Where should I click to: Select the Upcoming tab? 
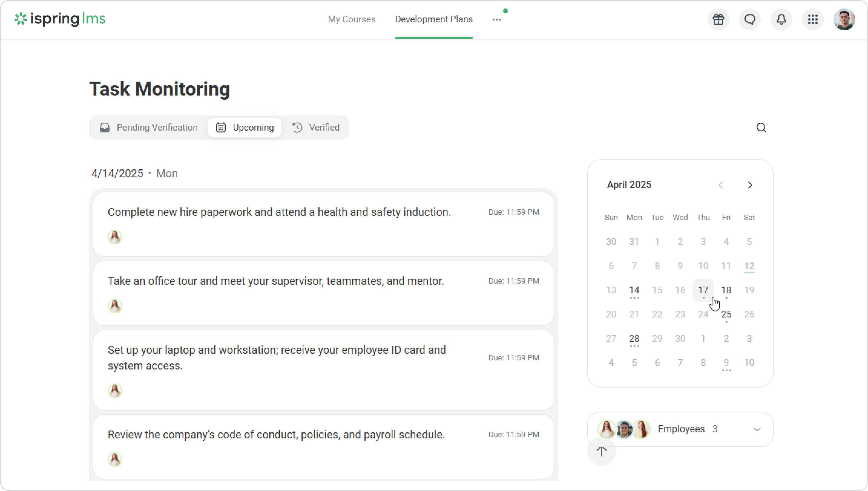(x=245, y=128)
